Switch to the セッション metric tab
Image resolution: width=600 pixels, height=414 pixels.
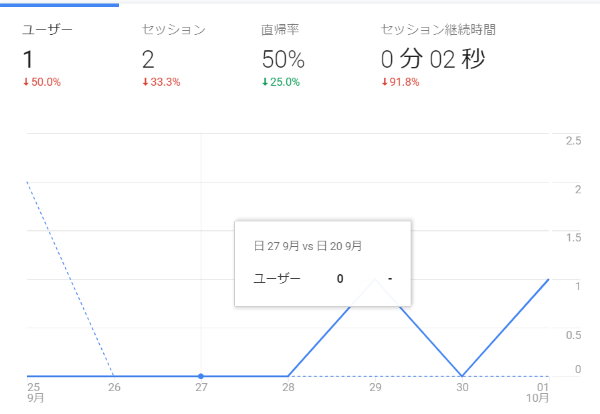click(x=173, y=30)
